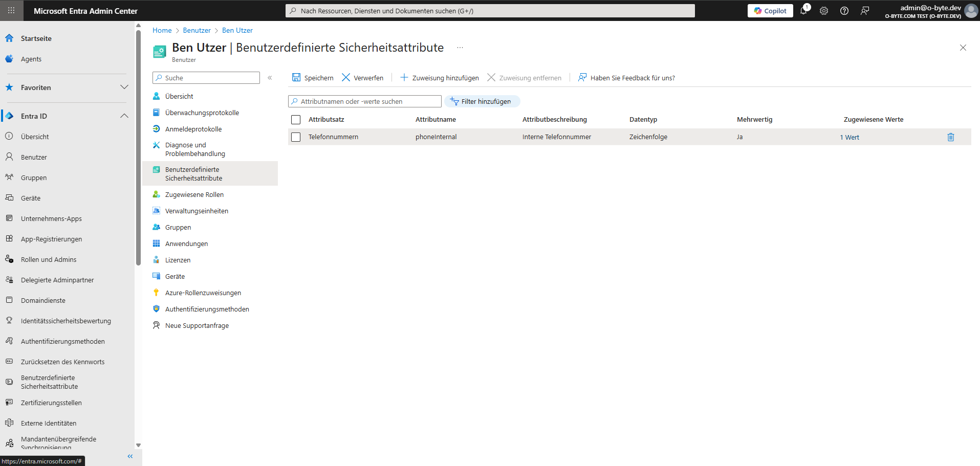Click the help question mark icon
Image resolution: width=980 pixels, height=466 pixels.
pos(844,11)
